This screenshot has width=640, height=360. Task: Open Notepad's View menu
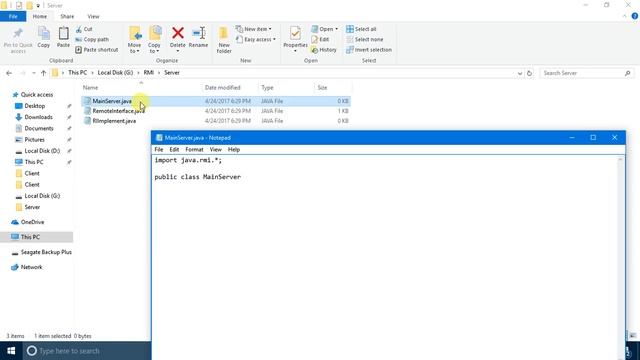tap(216, 149)
